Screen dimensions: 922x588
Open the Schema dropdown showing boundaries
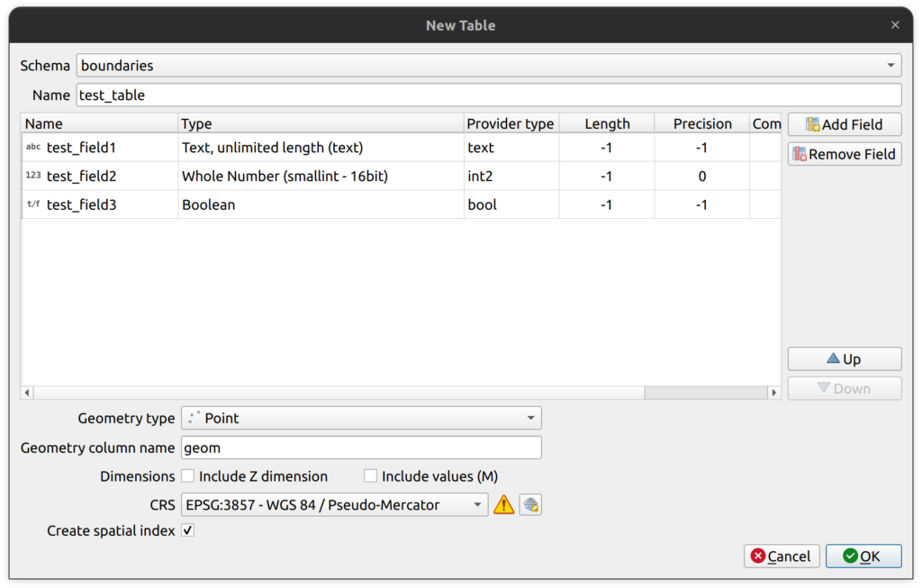click(489, 66)
